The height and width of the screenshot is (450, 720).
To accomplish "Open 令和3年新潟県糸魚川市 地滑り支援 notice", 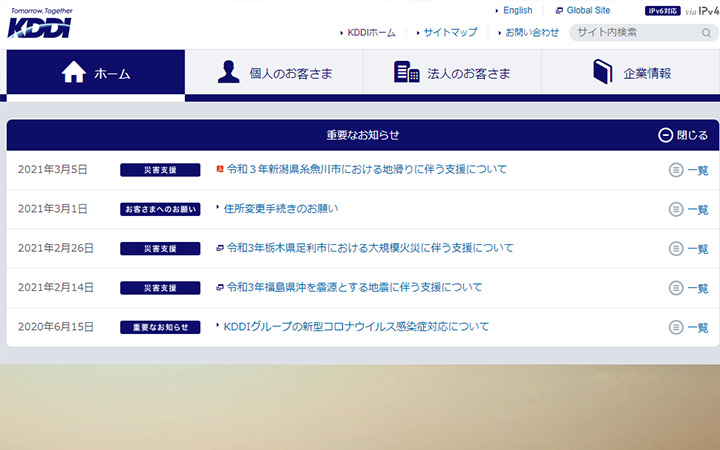I will click(367, 169).
